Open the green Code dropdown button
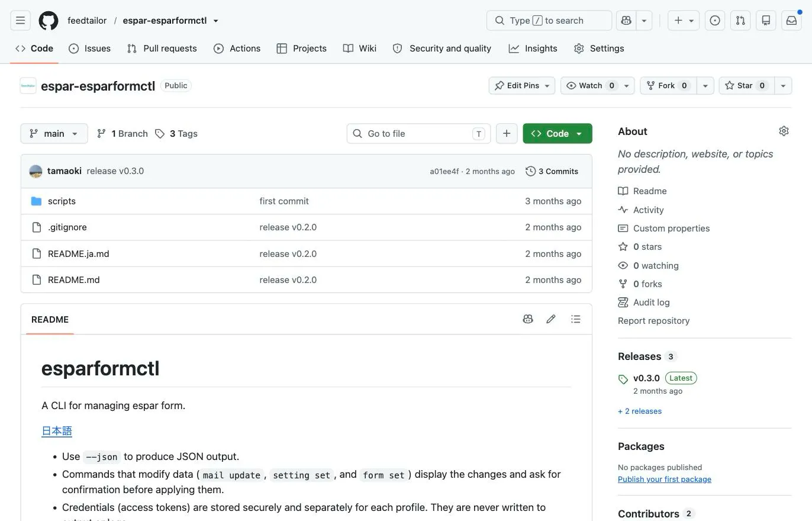 [x=558, y=133]
